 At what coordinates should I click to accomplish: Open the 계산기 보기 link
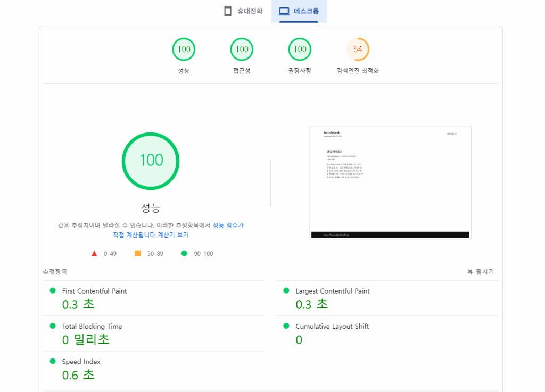(172, 235)
